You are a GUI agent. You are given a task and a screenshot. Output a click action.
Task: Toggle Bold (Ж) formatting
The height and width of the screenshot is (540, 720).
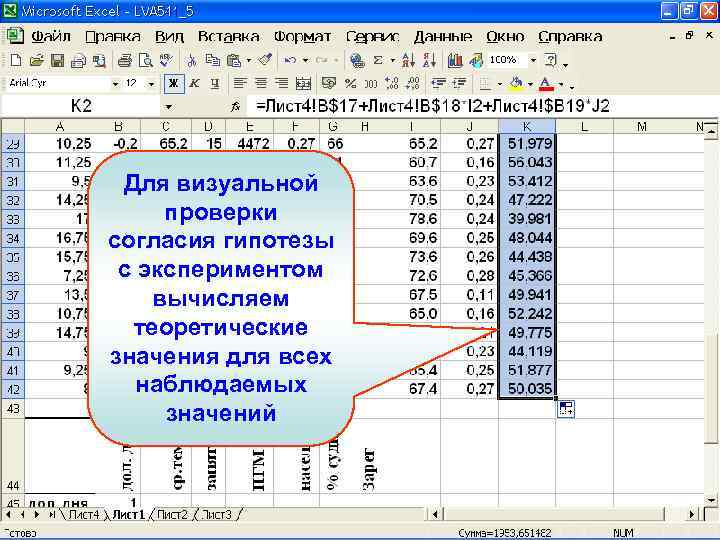174,84
